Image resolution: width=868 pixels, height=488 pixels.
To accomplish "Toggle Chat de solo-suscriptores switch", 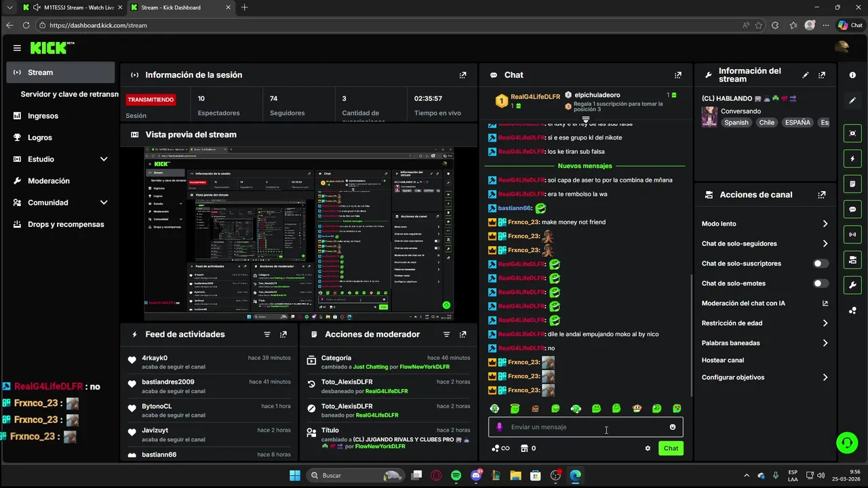I will 821,264.
